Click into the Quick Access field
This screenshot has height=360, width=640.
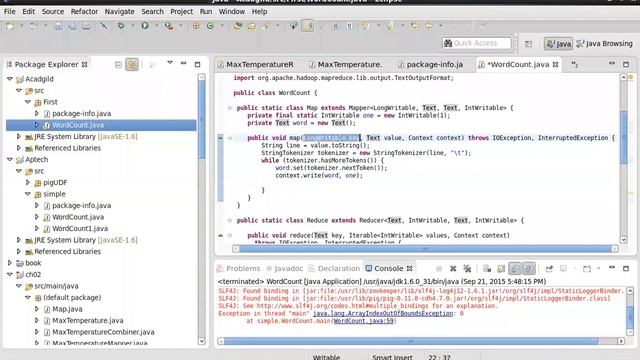point(477,43)
